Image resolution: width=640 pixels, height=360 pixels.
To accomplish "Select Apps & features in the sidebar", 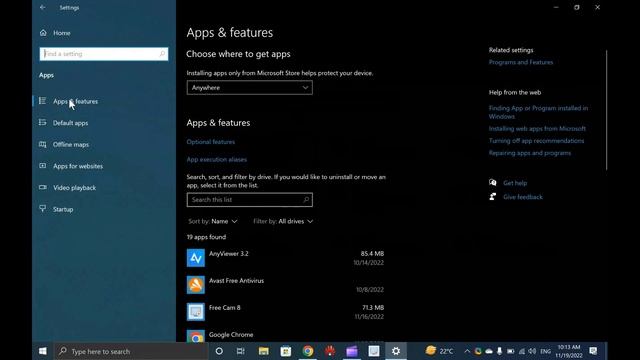I will point(76,101).
